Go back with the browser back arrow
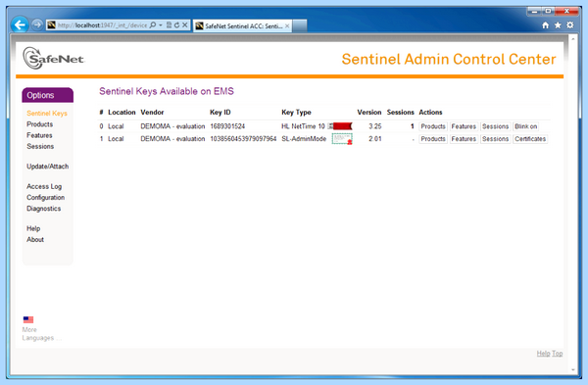 pyautogui.click(x=20, y=25)
